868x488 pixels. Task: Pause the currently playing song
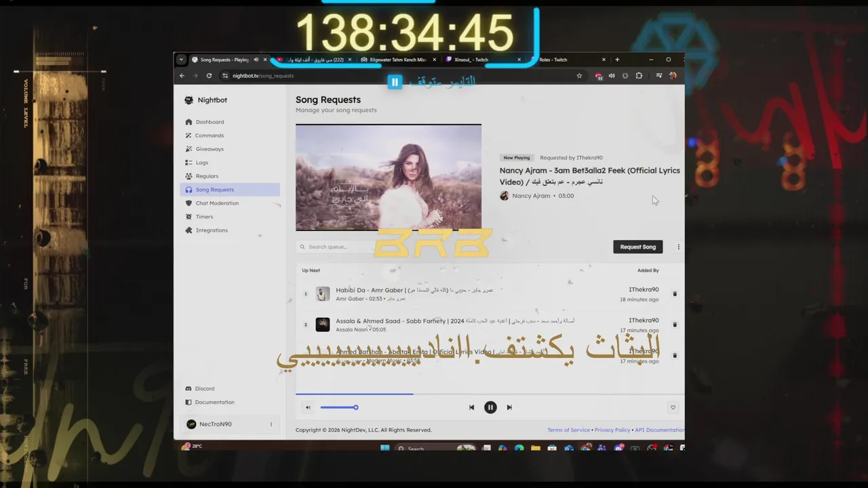pos(490,407)
